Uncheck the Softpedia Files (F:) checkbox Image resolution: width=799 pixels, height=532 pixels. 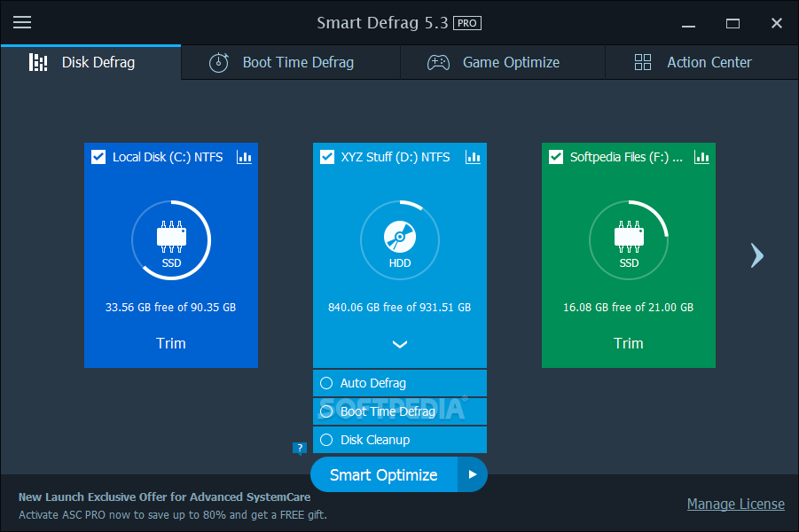[556, 157]
